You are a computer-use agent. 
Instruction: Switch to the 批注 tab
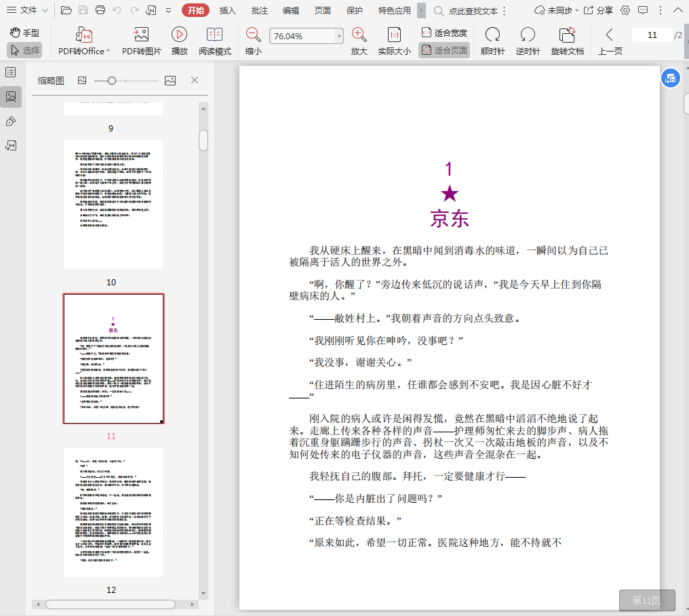coord(259,11)
